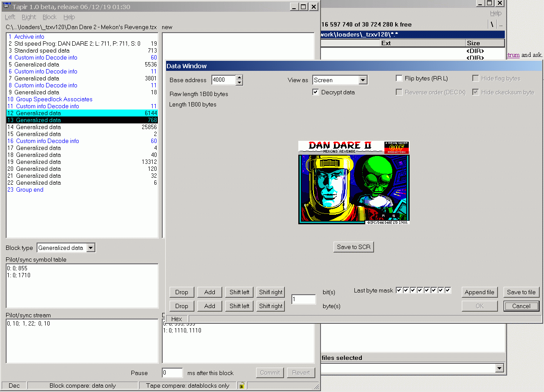
Task: Click the padlock icon in Tapir status bar
Action: 242,385
